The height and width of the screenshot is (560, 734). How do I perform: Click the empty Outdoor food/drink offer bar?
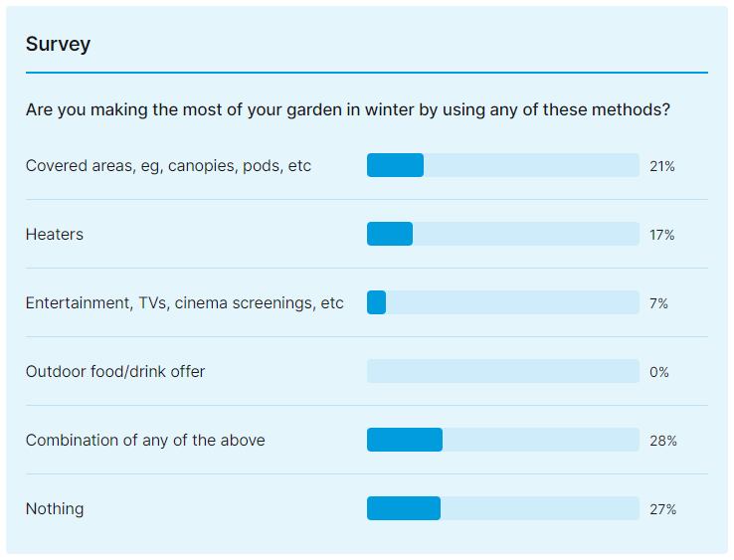point(502,372)
